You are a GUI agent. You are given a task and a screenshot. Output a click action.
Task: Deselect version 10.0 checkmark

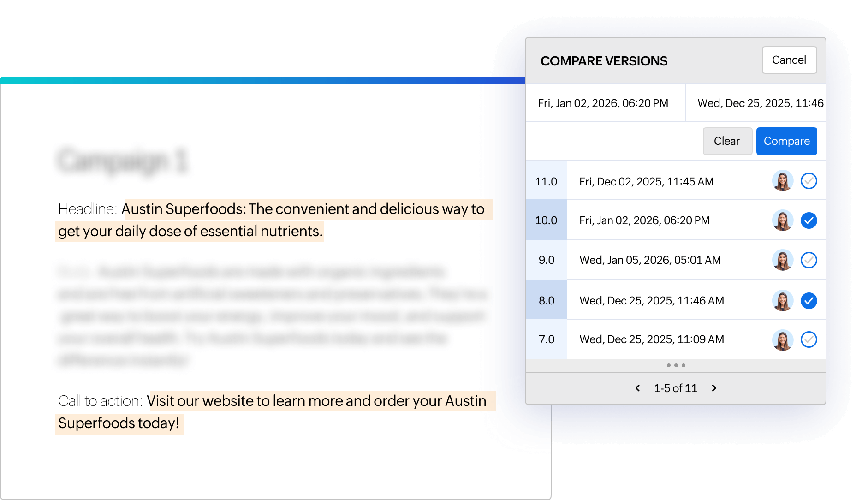pos(809,220)
